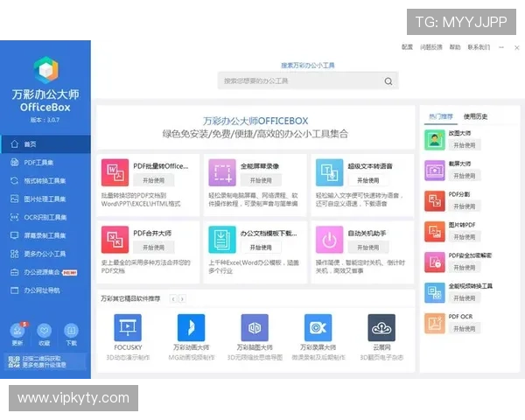The image size is (525, 420).
Task: Open the 自动关机助手 power icon
Action: click(329, 240)
